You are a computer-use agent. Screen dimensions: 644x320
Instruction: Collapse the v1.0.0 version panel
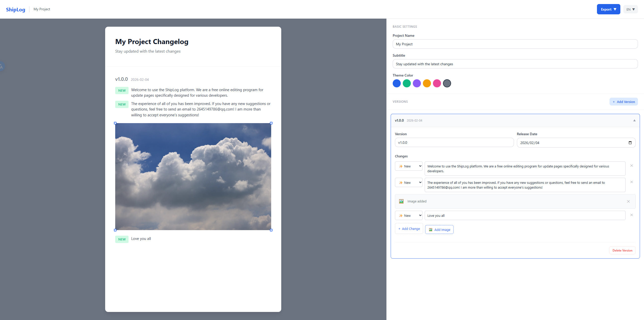pos(634,121)
